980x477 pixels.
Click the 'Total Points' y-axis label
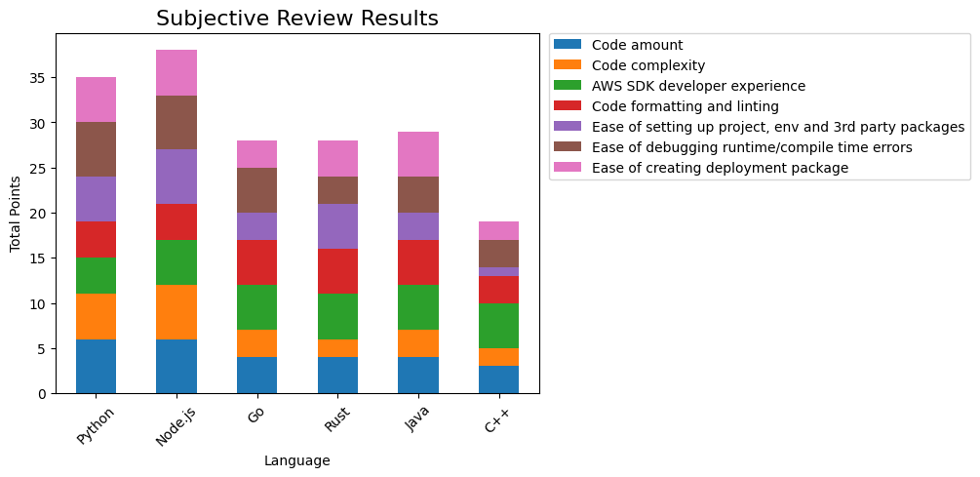[15, 215]
